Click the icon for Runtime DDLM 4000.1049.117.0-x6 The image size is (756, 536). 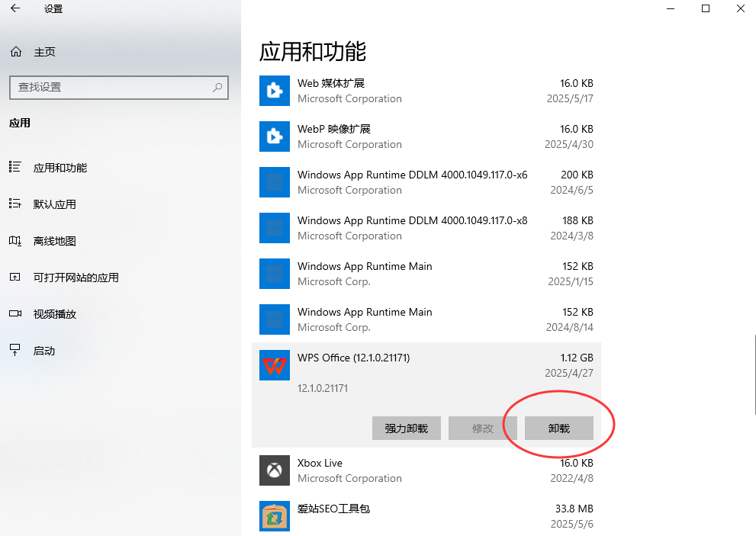tap(275, 182)
